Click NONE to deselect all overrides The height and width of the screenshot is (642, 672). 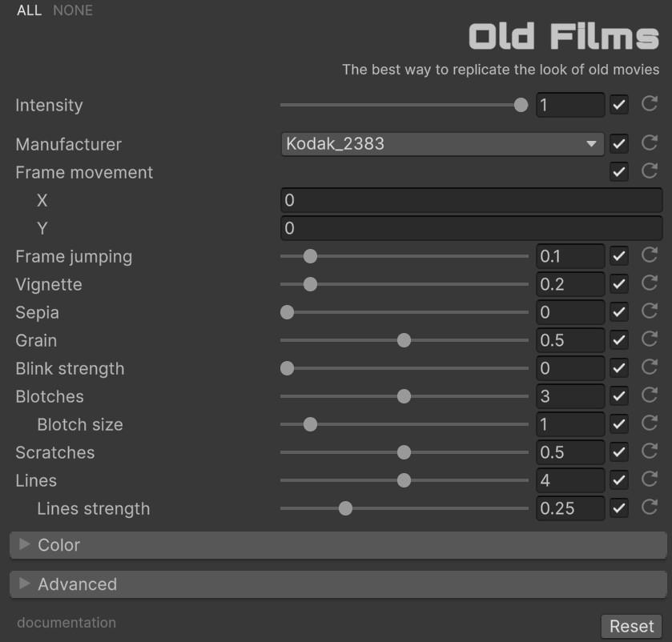(x=73, y=10)
